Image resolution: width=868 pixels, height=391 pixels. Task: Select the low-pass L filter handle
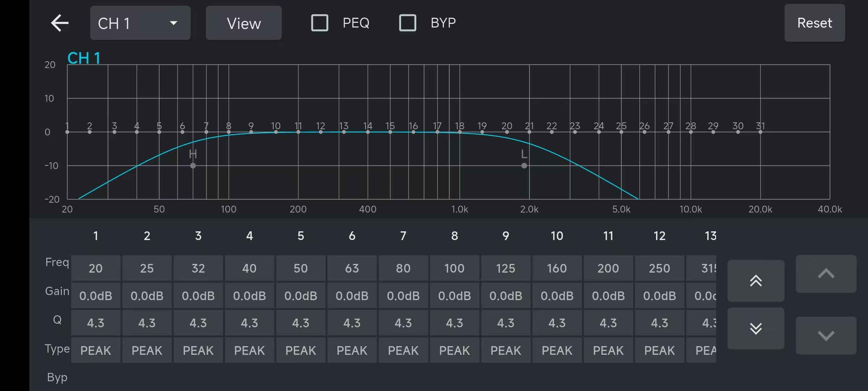(x=524, y=165)
